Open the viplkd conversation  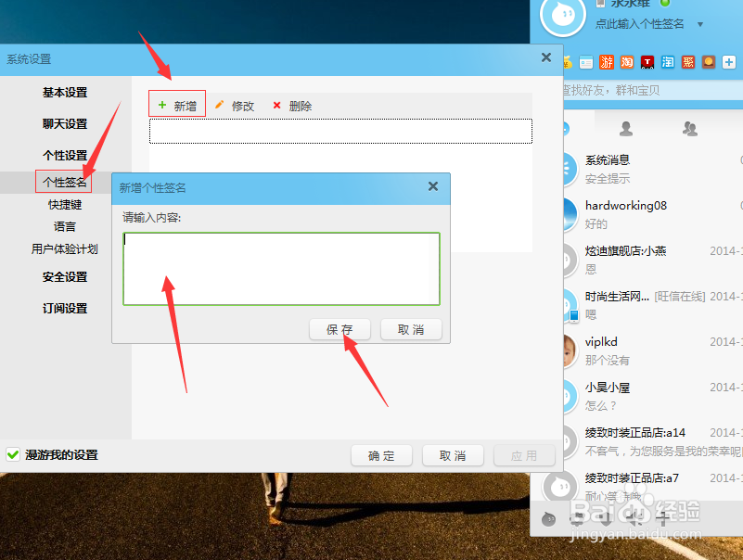[653, 351]
